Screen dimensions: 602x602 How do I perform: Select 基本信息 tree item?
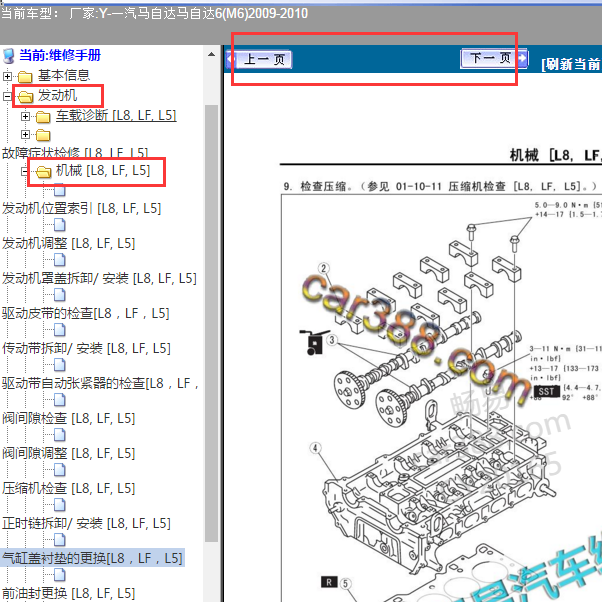[x=64, y=75]
